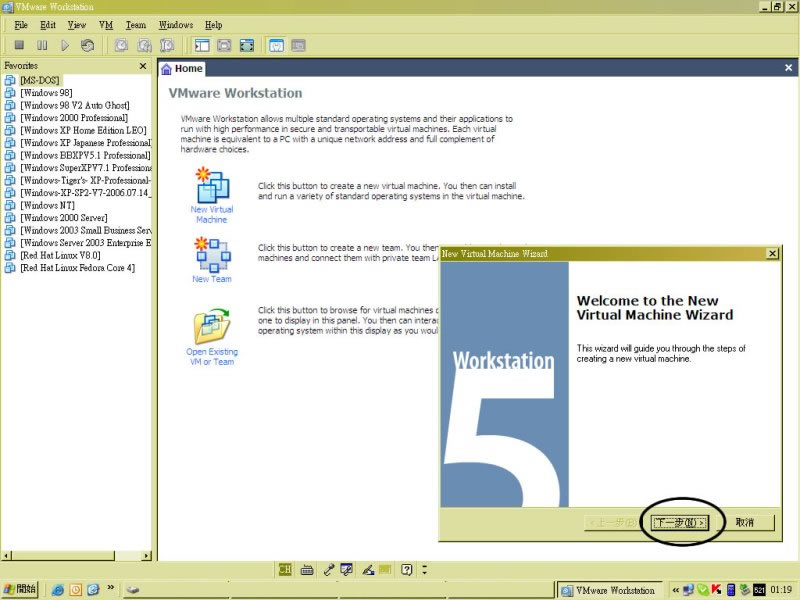Click the Take Snapshot toolbar icon
800x600 pixels.
[x=121, y=45]
